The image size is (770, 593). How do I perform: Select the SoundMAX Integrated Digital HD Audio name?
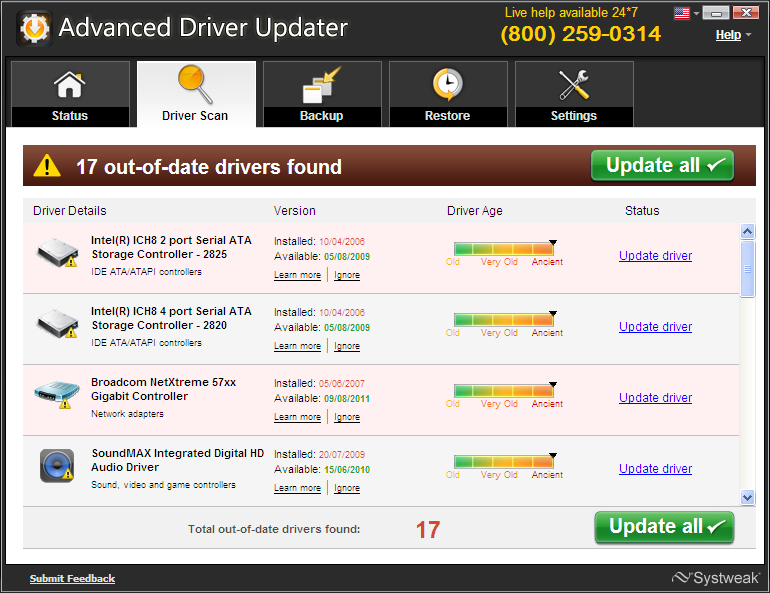pos(178,460)
